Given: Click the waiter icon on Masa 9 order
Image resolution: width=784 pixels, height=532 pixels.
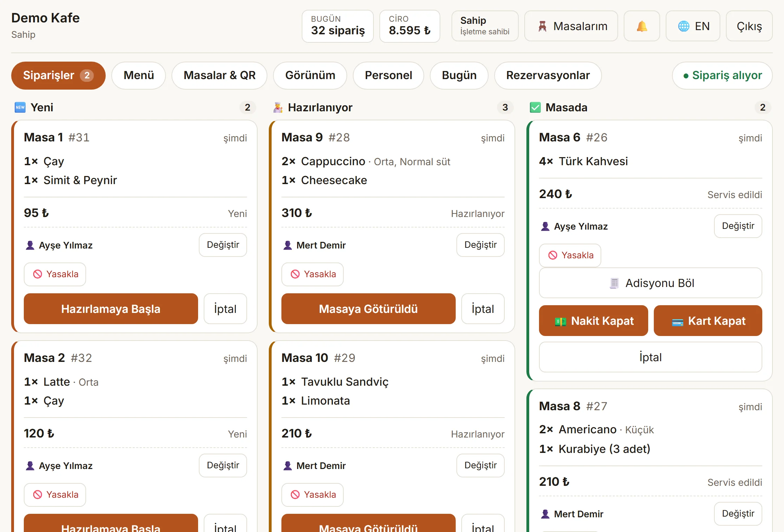Looking at the screenshot, I should point(288,245).
